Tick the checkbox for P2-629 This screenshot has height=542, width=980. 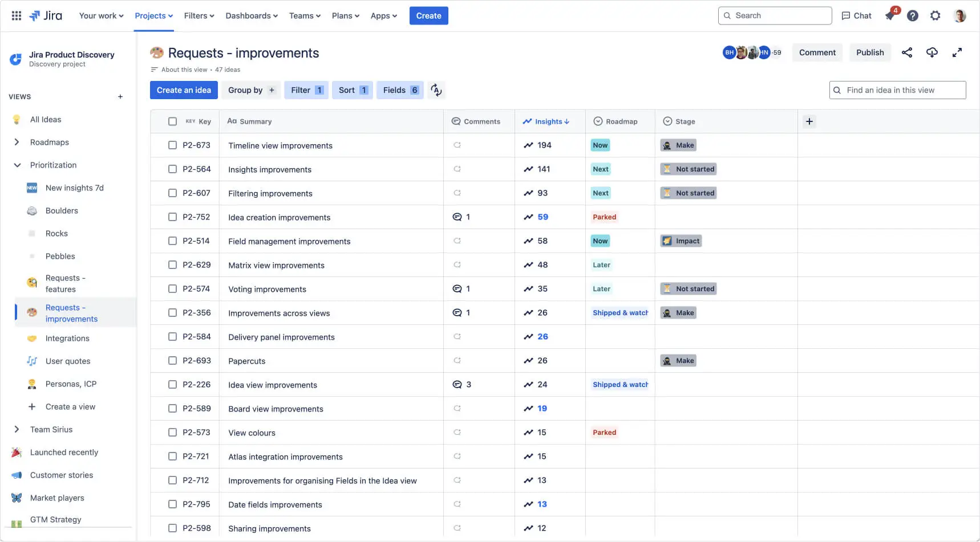pyautogui.click(x=172, y=265)
